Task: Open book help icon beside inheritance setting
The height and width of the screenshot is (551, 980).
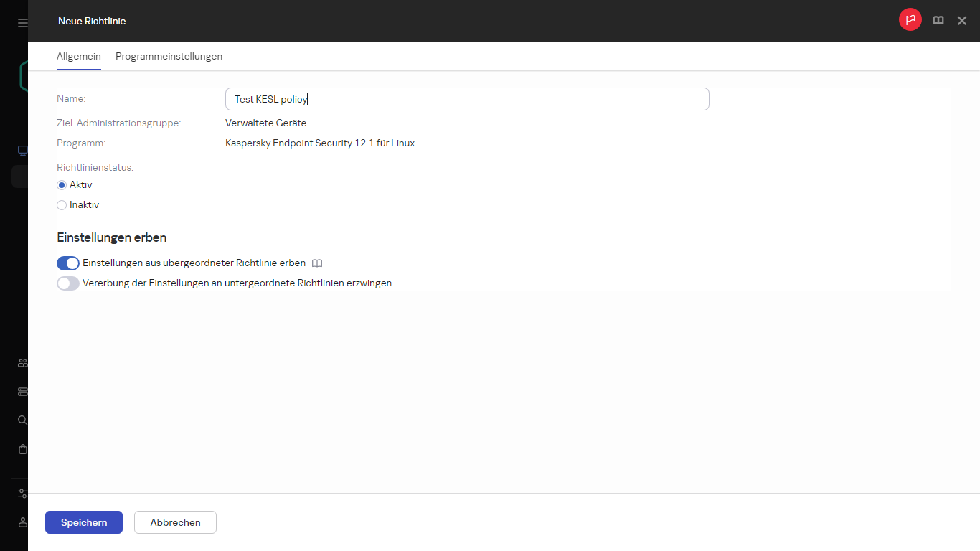Action: (317, 263)
